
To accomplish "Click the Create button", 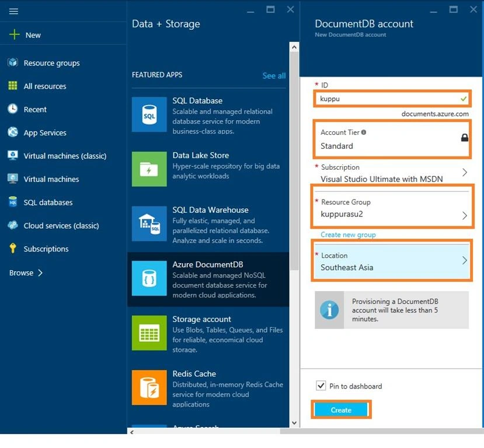I will [x=341, y=409].
